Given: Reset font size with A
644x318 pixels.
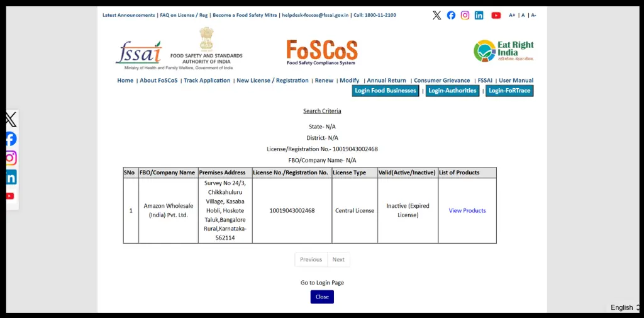Looking at the screenshot, I should 523,15.
